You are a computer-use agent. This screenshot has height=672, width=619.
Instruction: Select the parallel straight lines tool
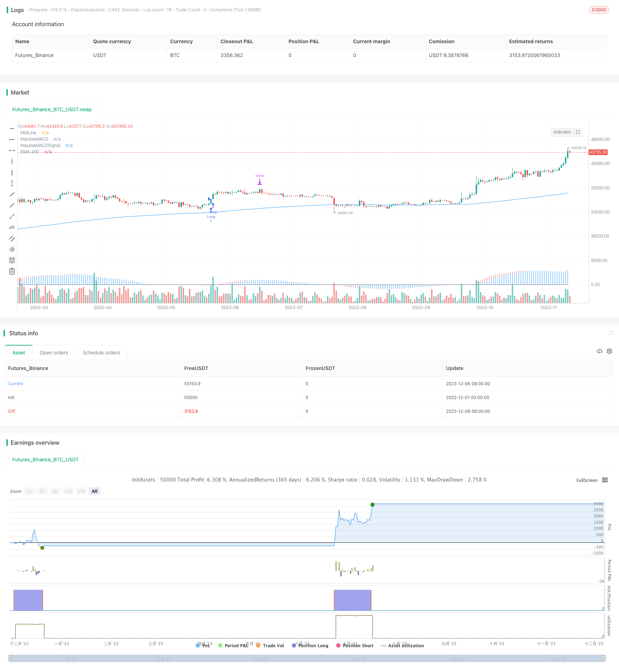[12, 249]
